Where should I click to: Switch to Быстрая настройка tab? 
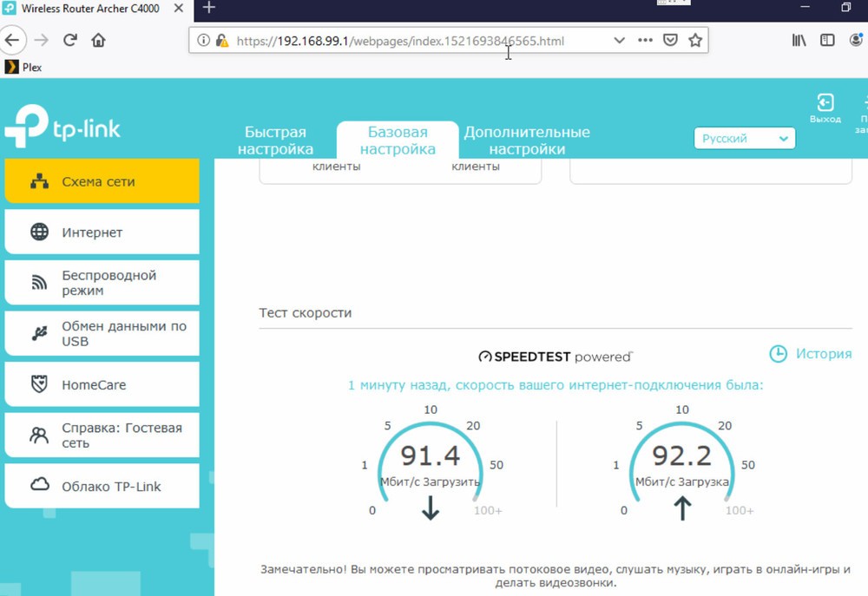coord(275,141)
